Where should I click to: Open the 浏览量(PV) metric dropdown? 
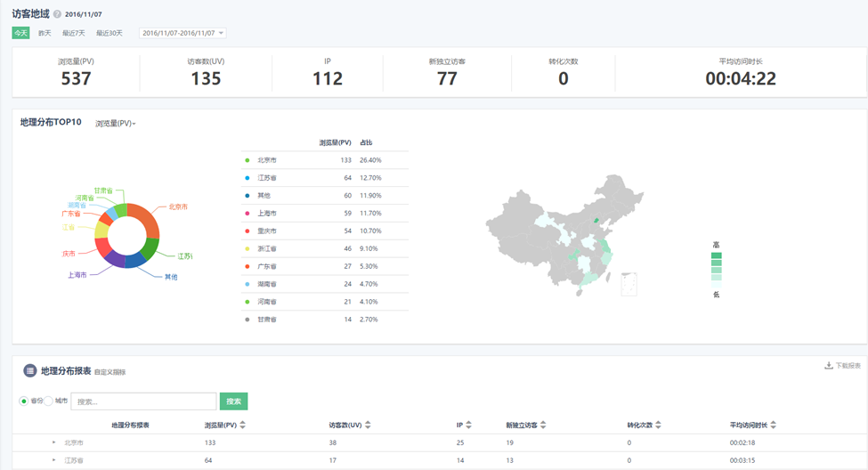click(116, 124)
